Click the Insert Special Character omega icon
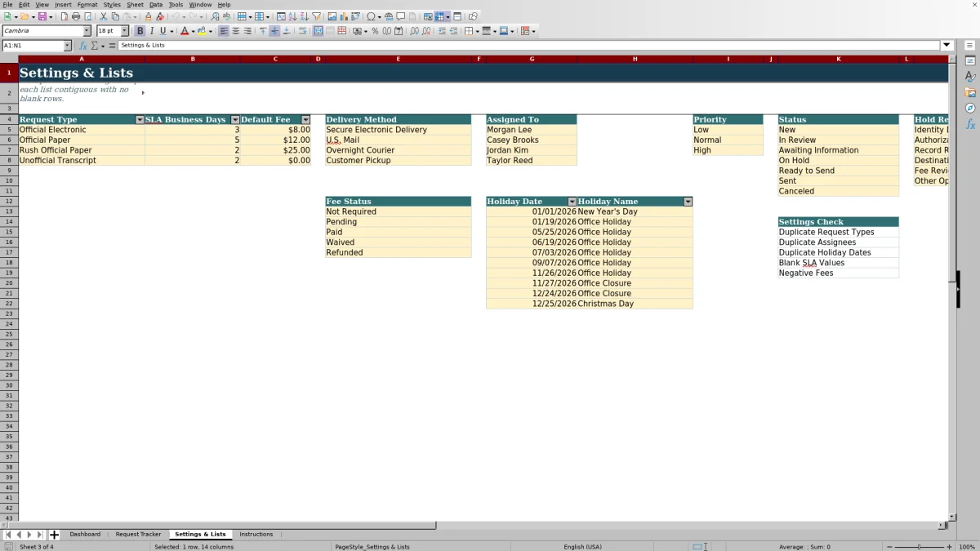 point(371,16)
